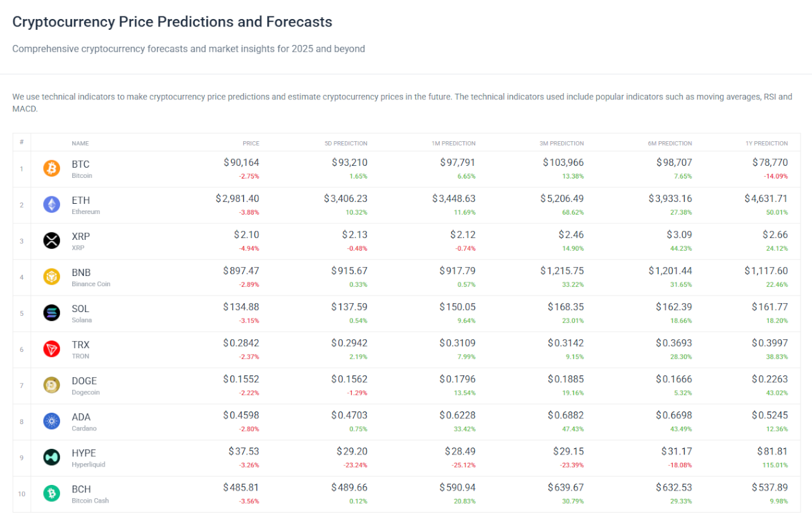Select the Bitcoin Cash green icon

[51, 493]
